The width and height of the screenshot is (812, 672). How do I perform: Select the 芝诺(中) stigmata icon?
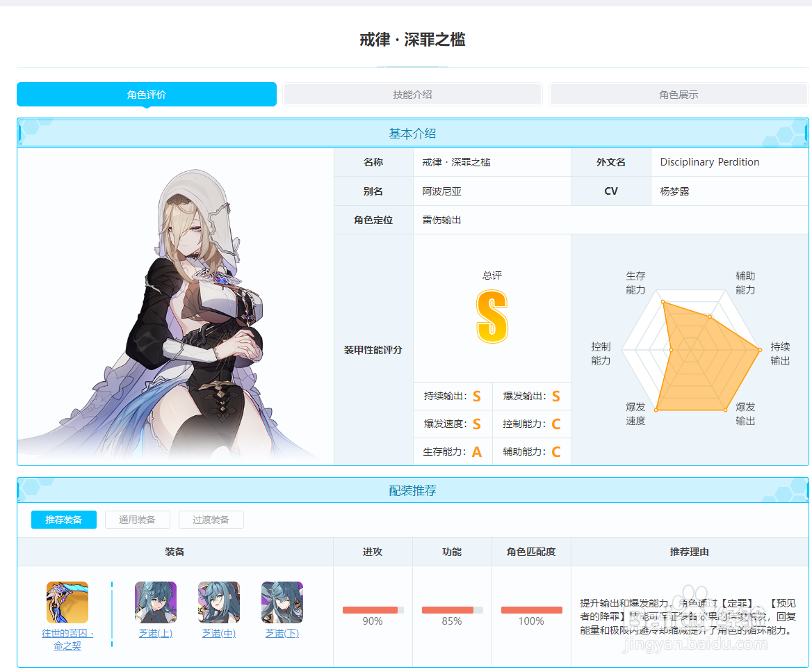pos(218,602)
